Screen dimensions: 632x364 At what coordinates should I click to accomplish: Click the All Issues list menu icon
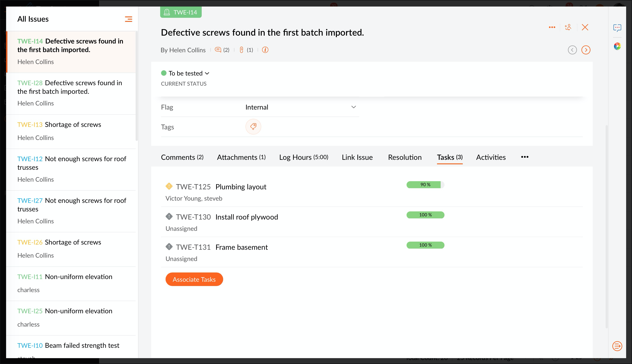(x=128, y=19)
